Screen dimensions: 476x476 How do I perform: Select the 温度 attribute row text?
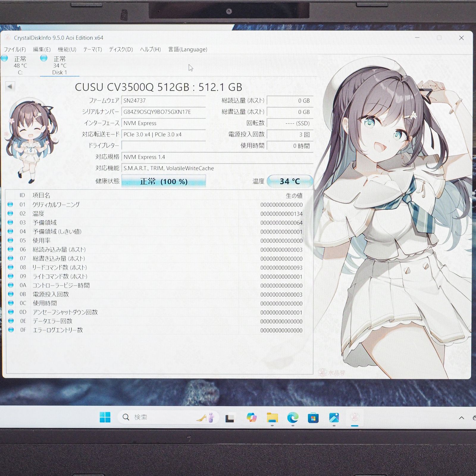(38, 214)
